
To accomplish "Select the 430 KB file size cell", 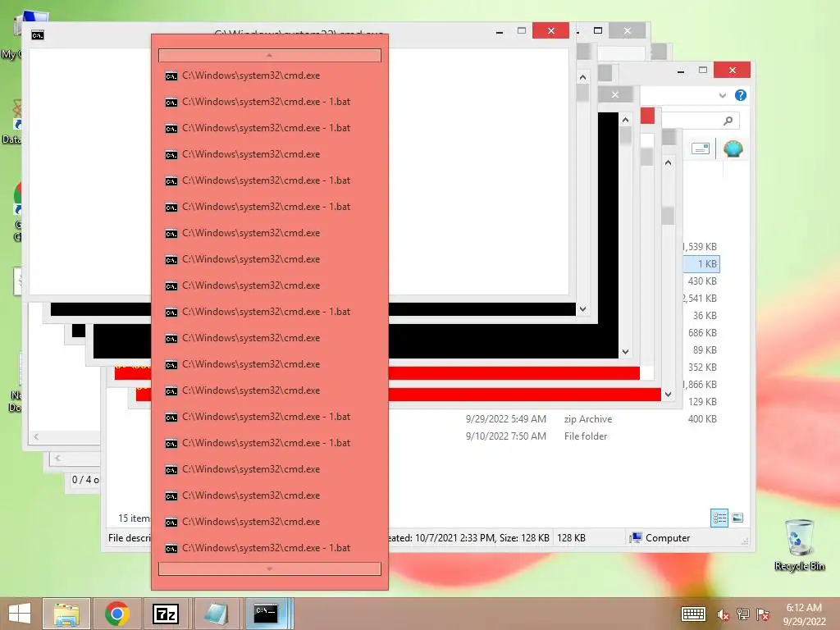I will click(702, 281).
